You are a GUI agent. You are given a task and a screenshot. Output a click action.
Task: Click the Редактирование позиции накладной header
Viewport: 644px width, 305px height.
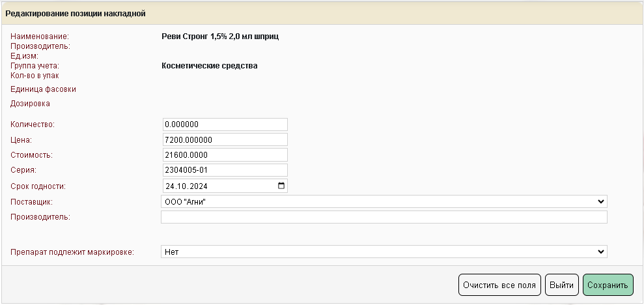(x=76, y=13)
